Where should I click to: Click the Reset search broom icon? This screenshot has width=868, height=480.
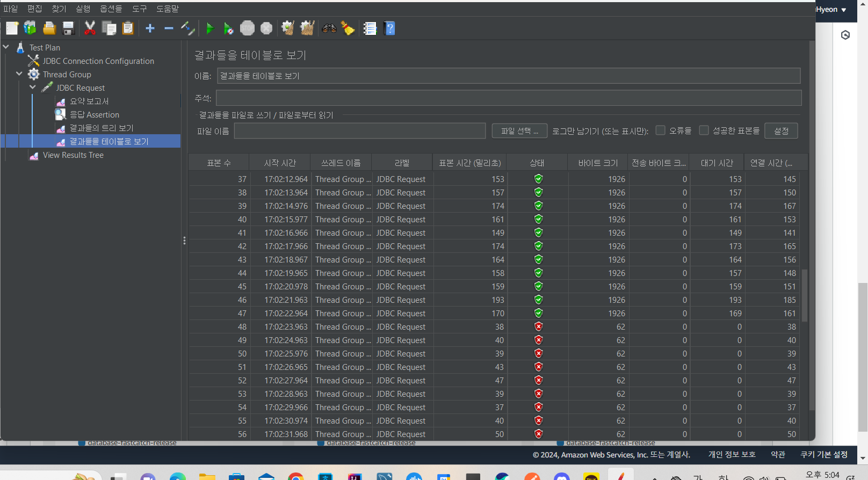(x=348, y=28)
